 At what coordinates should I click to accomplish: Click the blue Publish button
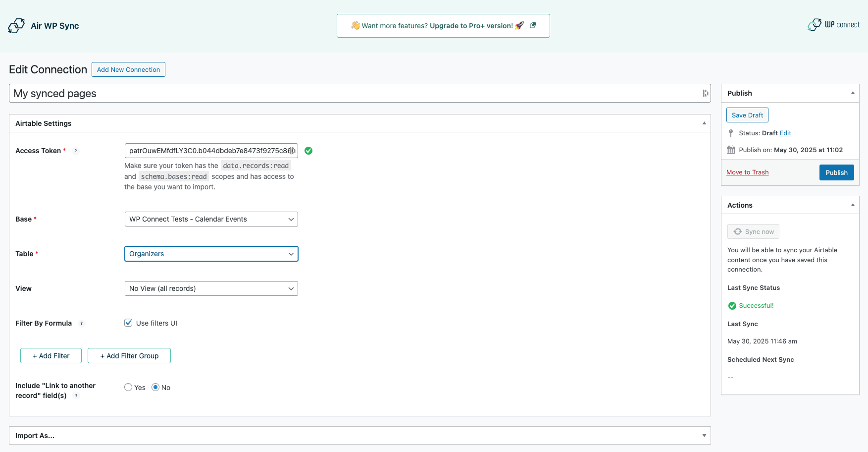pos(836,172)
